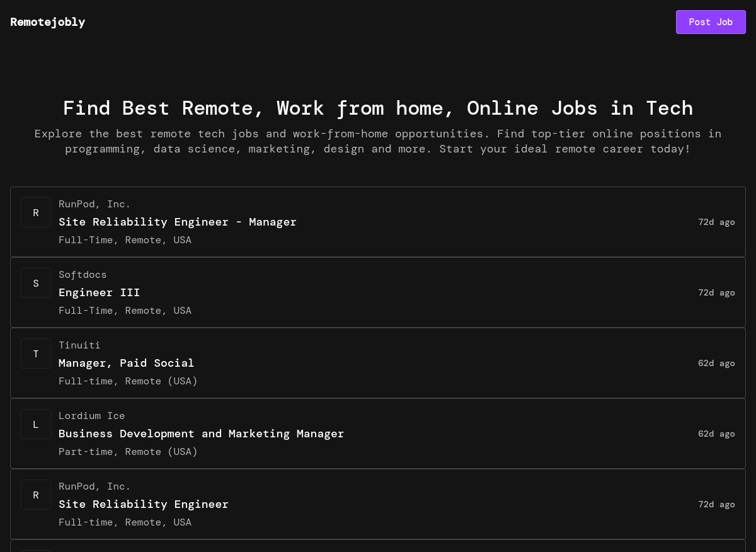This screenshot has width=756, height=552.
Task: Click the 'Explore the best remote tech jobs' description
Action: 378,141
